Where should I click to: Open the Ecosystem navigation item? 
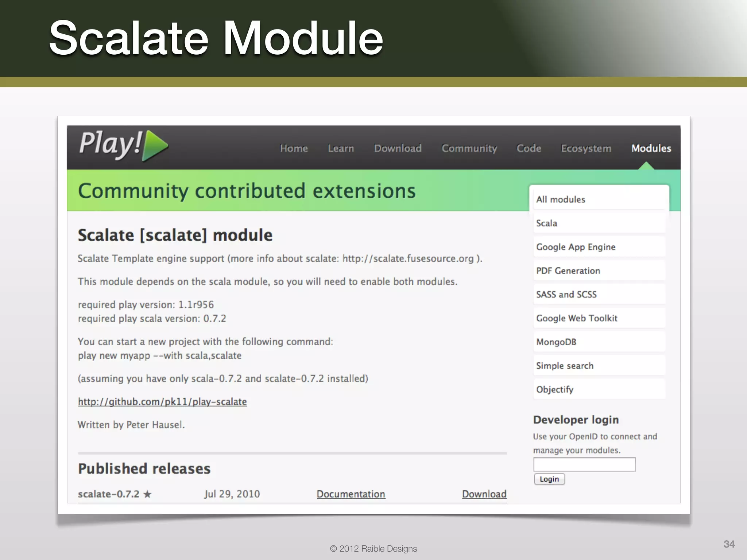click(x=586, y=149)
